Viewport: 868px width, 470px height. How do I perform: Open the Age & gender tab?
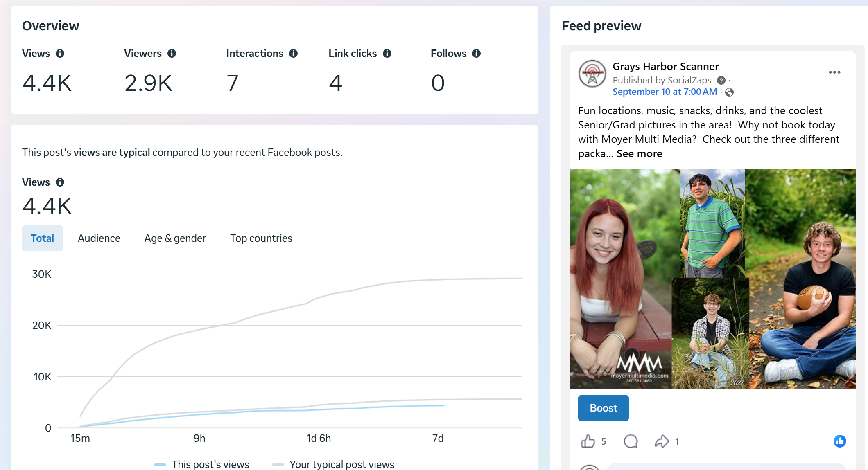tap(175, 238)
